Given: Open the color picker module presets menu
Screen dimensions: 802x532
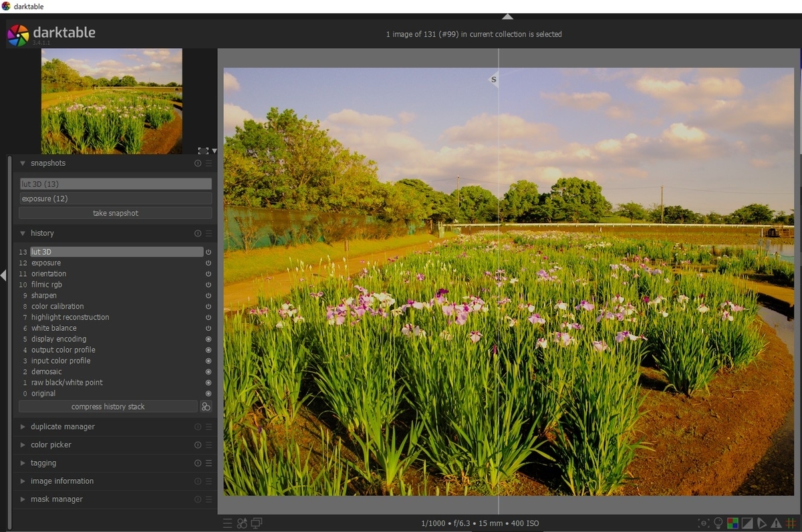Looking at the screenshot, I should point(209,445).
